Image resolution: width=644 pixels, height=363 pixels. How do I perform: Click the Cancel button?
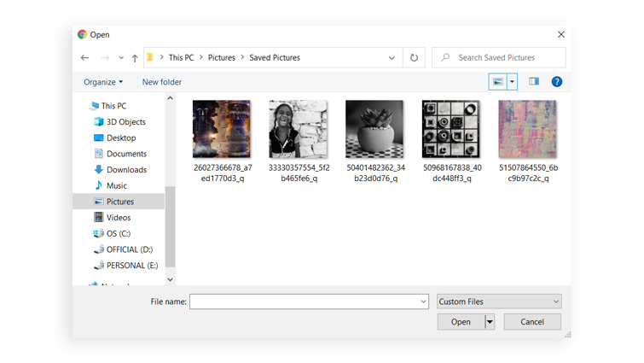click(x=532, y=322)
